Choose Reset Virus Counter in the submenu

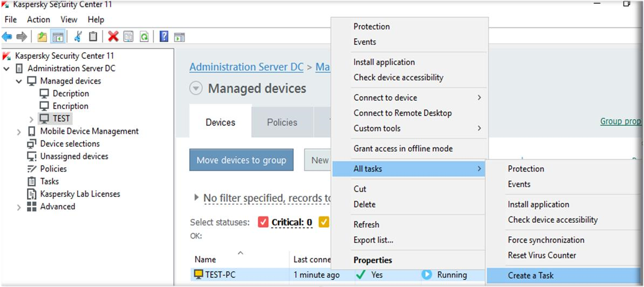542,255
